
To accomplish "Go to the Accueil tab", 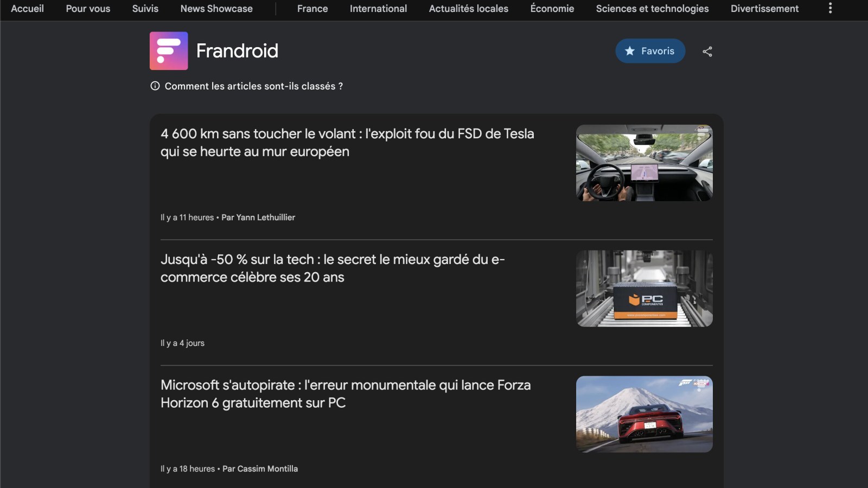I will click(27, 9).
